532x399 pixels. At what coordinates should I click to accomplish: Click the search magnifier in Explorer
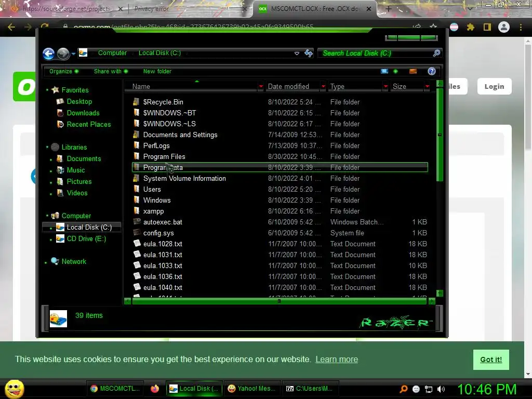(x=436, y=53)
